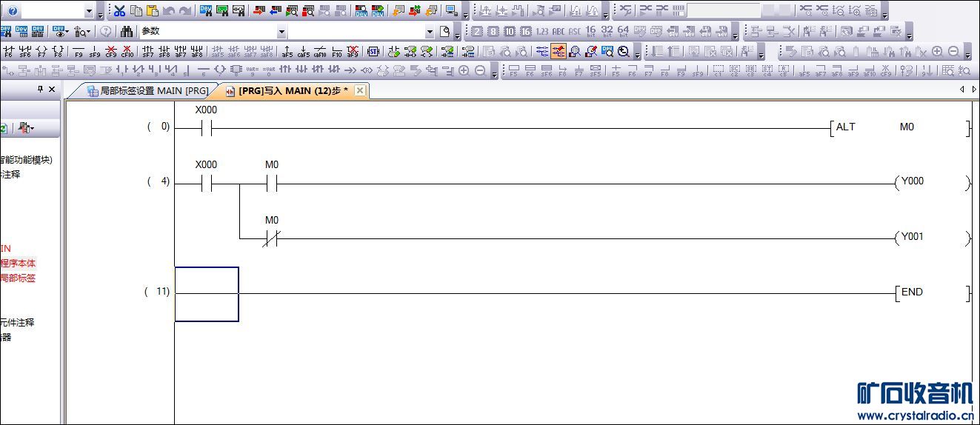The height and width of the screenshot is (425, 980).
Task: Select the Y001 output coil
Action: point(932,238)
